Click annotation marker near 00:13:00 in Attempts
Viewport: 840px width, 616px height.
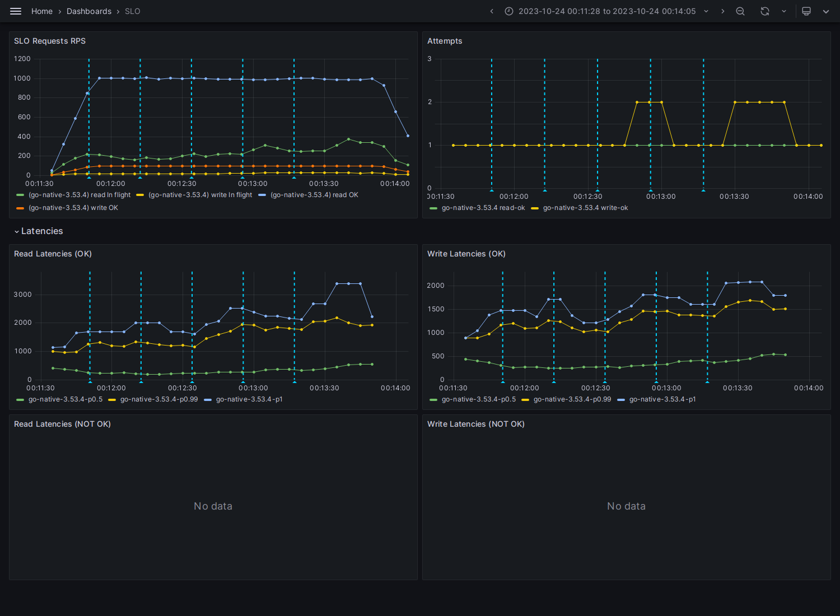pyautogui.click(x=650, y=190)
